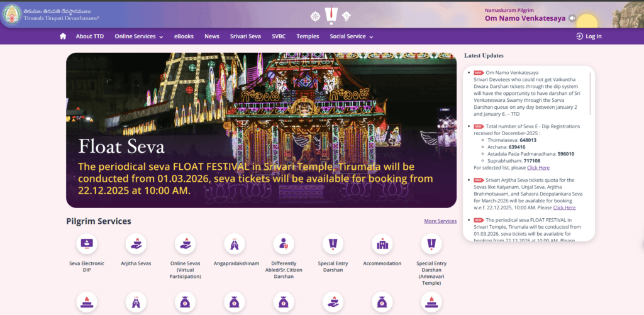Image resolution: width=644 pixels, height=315 pixels.
Task: Open Special Entry Darshan (Ammavari Temple) icon
Action: point(431,244)
